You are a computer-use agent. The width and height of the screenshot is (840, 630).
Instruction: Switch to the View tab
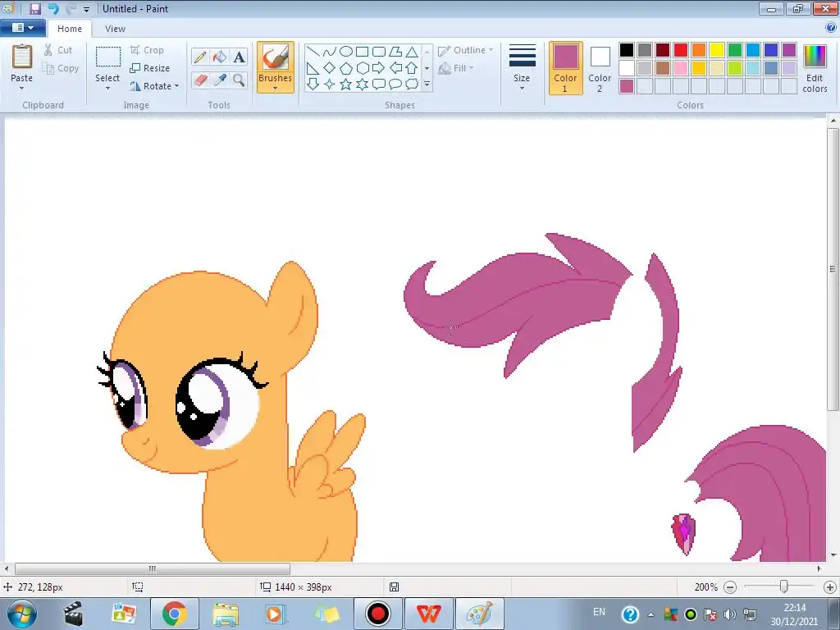pyautogui.click(x=115, y=29)
